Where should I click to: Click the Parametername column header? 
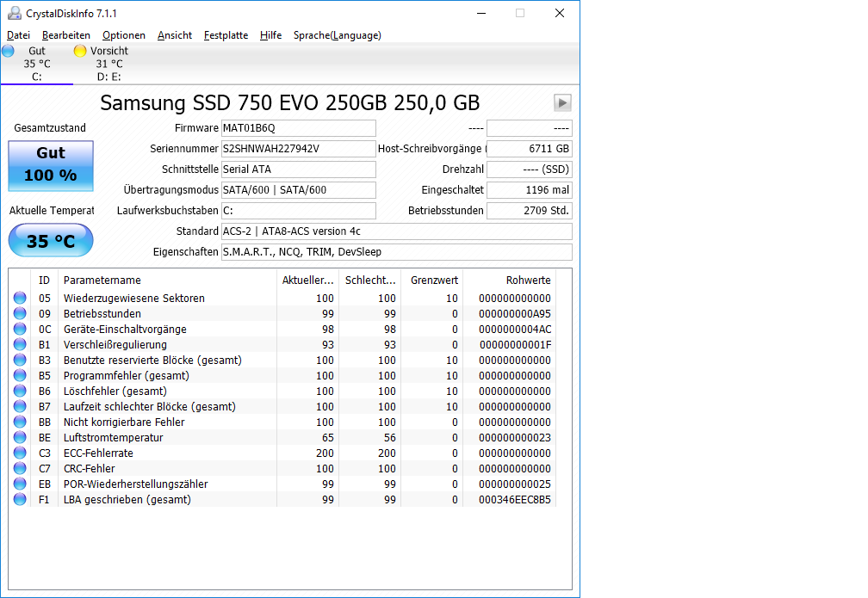(x=167, y=281)
